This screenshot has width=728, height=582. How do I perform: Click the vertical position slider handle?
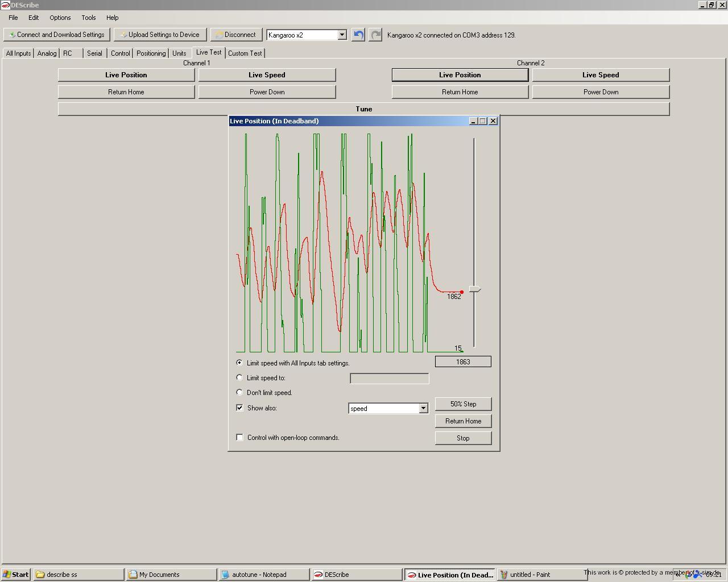[474, 290]
